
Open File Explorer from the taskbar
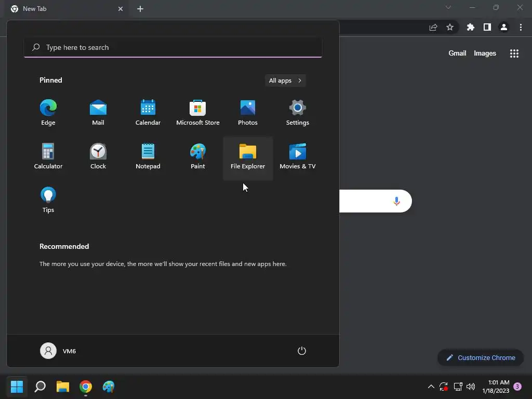pos(63,387)
